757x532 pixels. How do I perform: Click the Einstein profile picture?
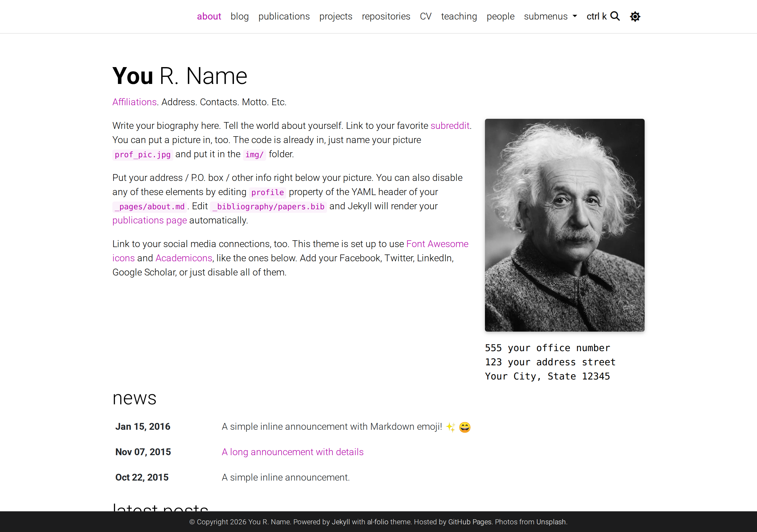pyautogui.click(x=564, y=225)
